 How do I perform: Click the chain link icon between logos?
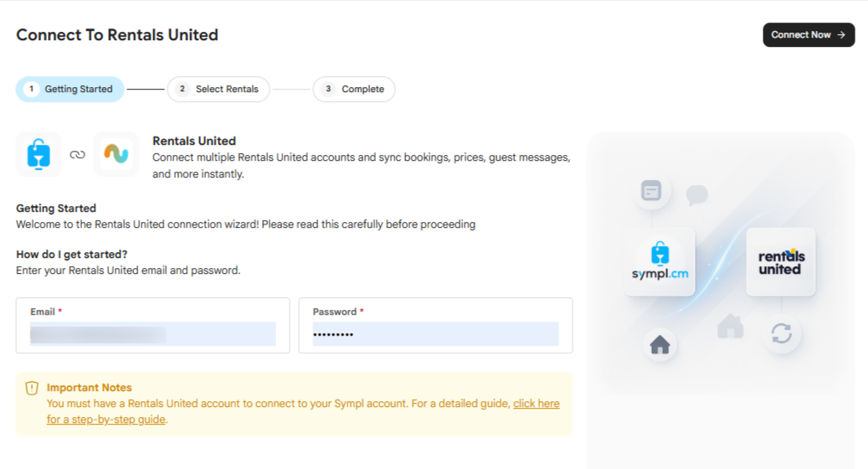pos(78,154)
